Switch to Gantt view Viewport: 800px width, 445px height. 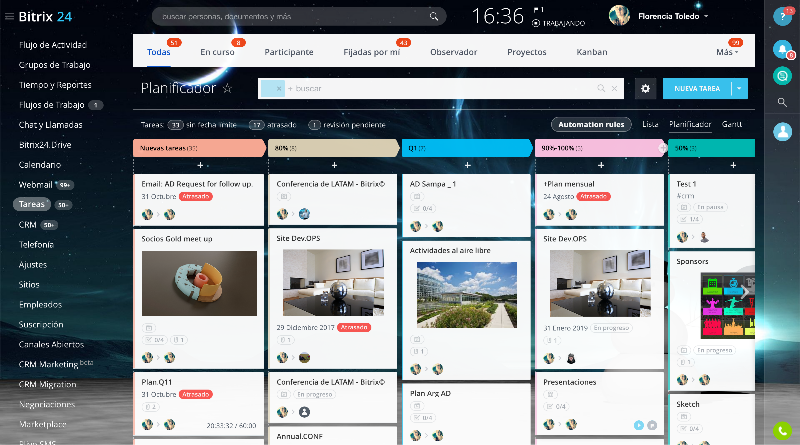click(x=732, y=125)
